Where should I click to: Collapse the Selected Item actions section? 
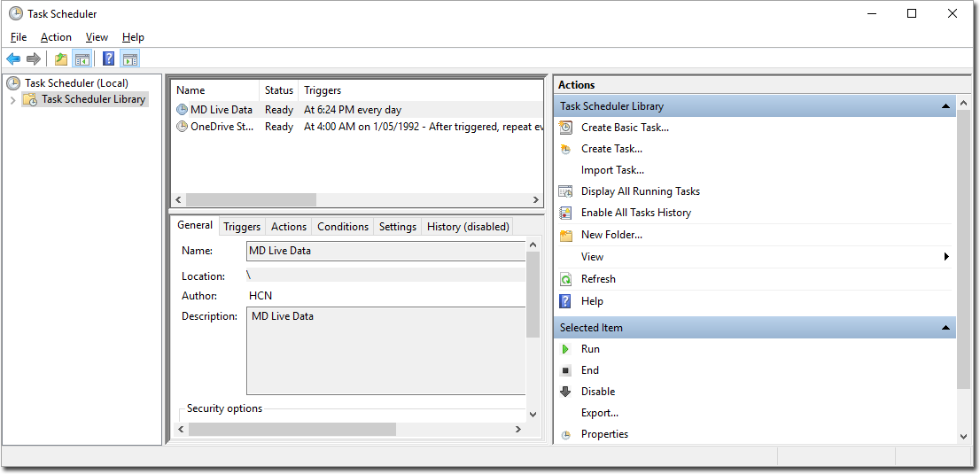pyautogui.click(x=945, y=328)
